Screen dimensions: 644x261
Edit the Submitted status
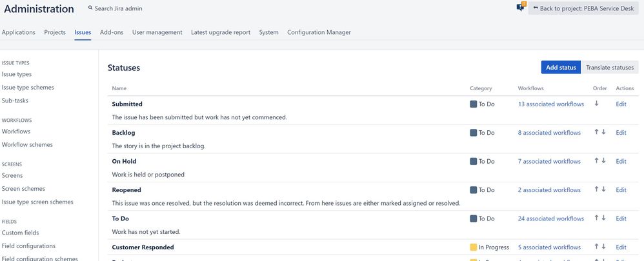[x=621, y=104]
